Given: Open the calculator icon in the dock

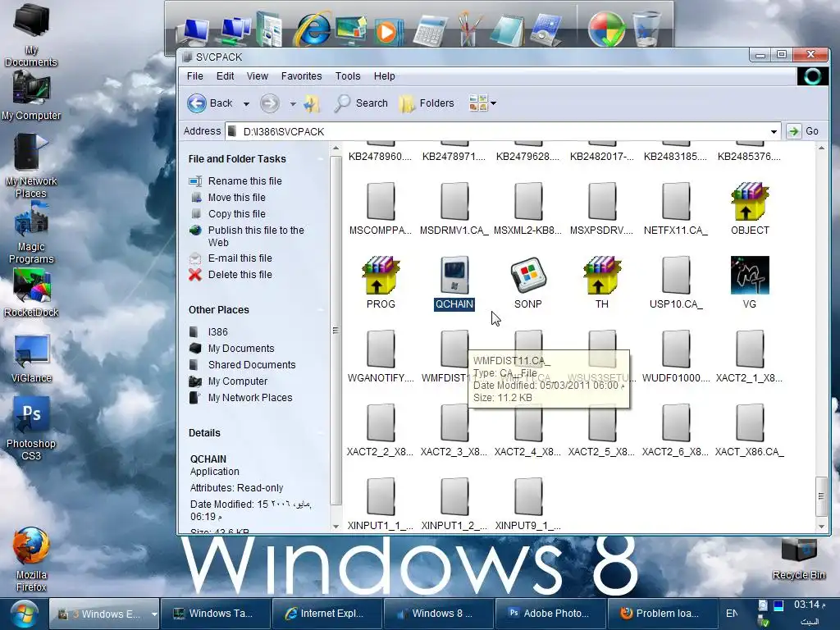Looking at the screenshot, I should pos(430,30).
